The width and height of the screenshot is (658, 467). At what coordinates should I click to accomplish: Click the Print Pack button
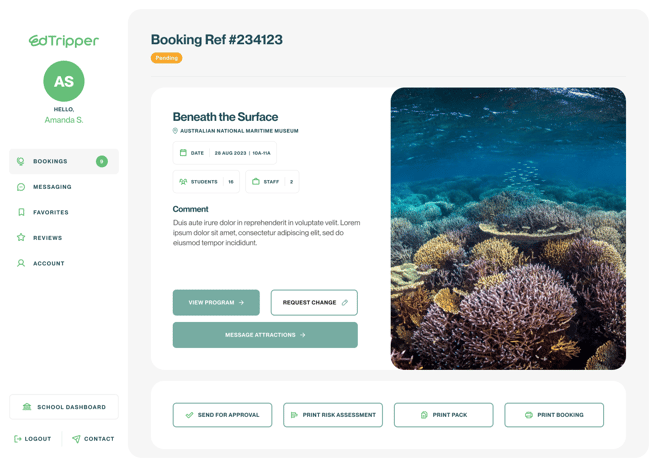(444, 415)
